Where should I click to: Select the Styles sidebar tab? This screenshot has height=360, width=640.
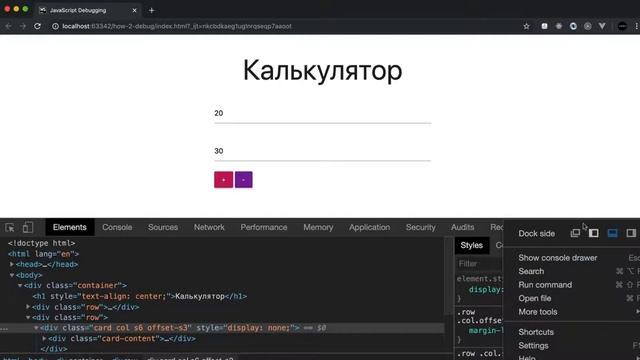(471, 245)
